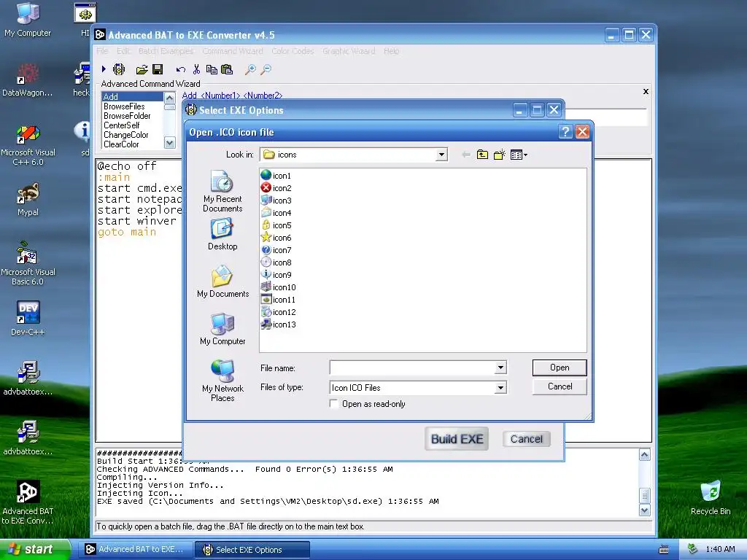The width and height of the screenshot is (747, 560).
Task: Expand the Files of type dropdown
Action: pyautogui.click(x=500, y=388)
